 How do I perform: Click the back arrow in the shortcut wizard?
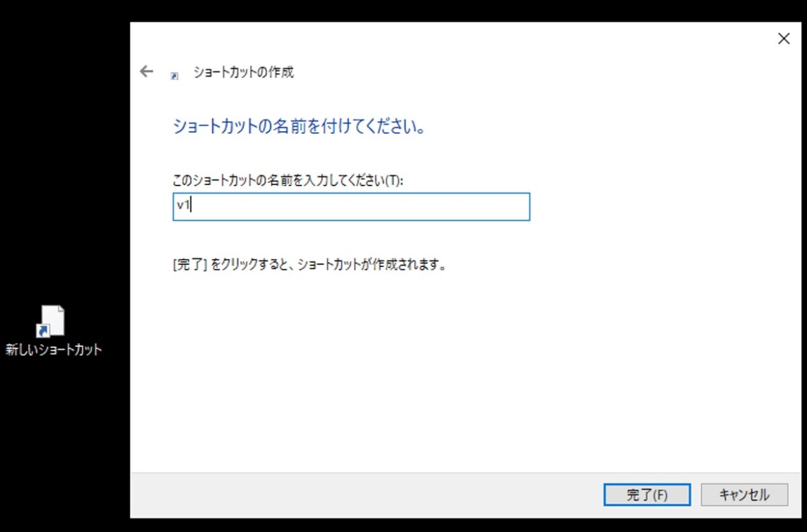[147, 71]
